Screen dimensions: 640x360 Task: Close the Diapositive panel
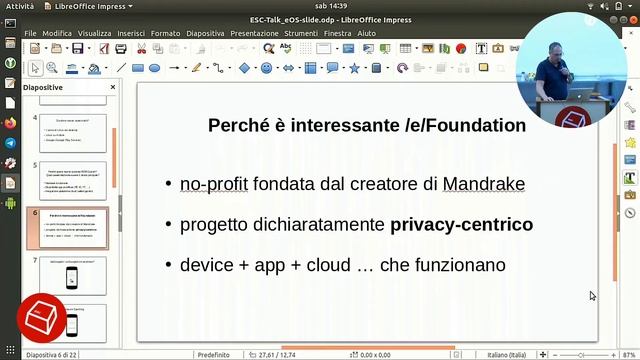[x=113, y=87]
